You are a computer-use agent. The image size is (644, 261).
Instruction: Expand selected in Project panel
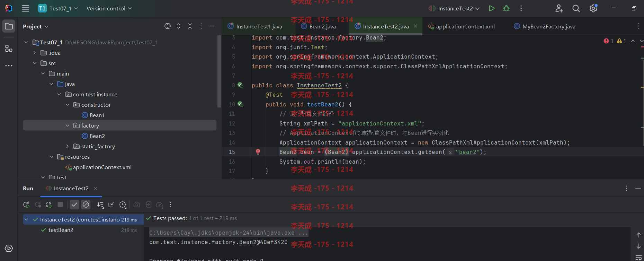(x=179, y=26)
